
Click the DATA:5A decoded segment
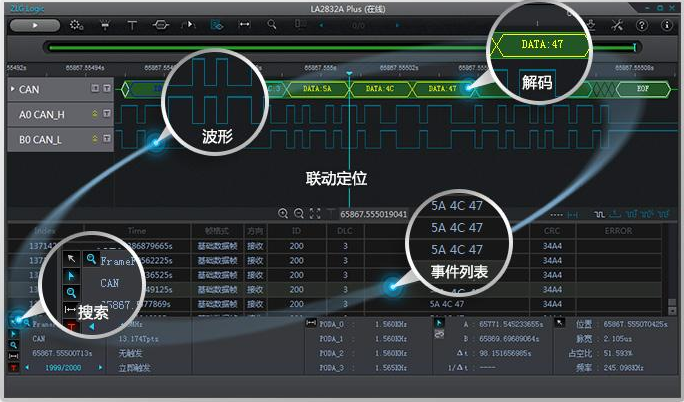tap(317, 89)
